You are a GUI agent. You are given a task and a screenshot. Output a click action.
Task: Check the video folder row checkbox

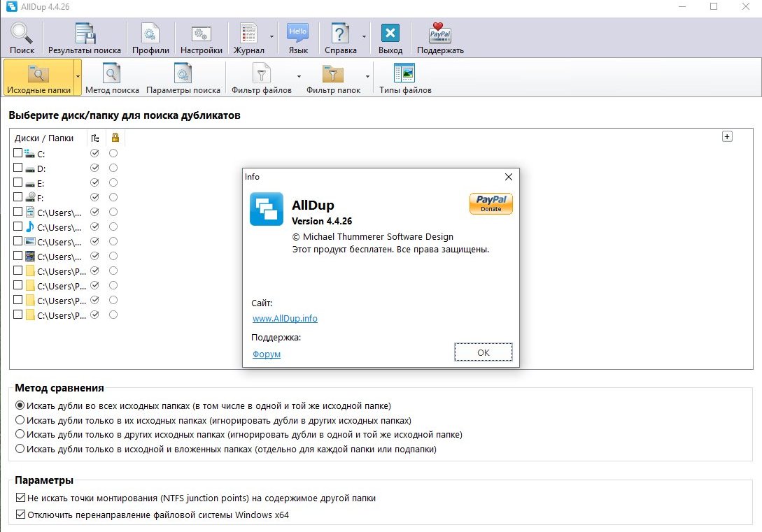18,255
